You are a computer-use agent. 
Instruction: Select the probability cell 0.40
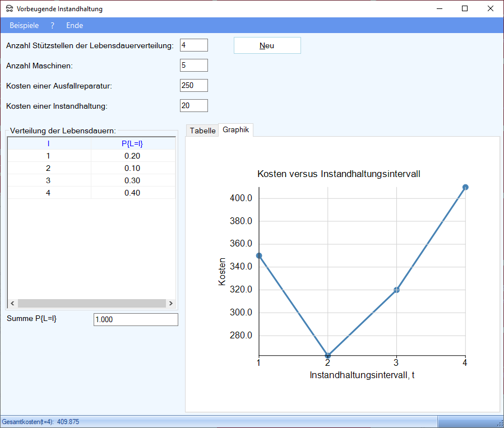[132, 193]
